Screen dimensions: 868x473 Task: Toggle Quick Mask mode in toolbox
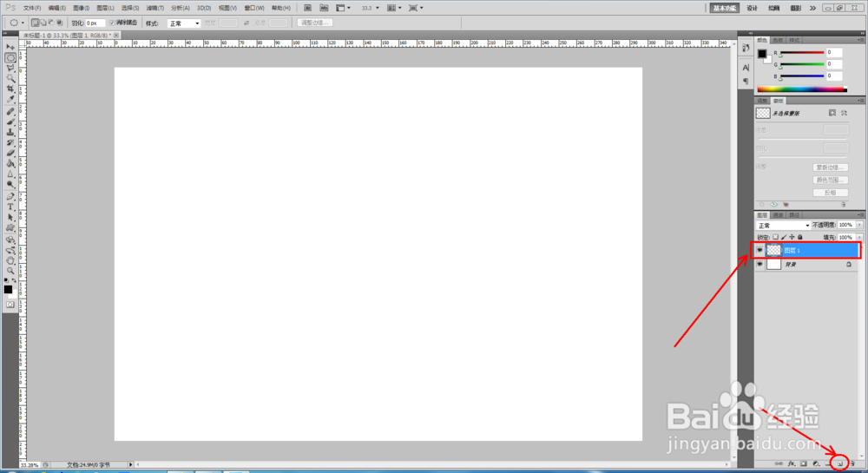tap(10, 305)
